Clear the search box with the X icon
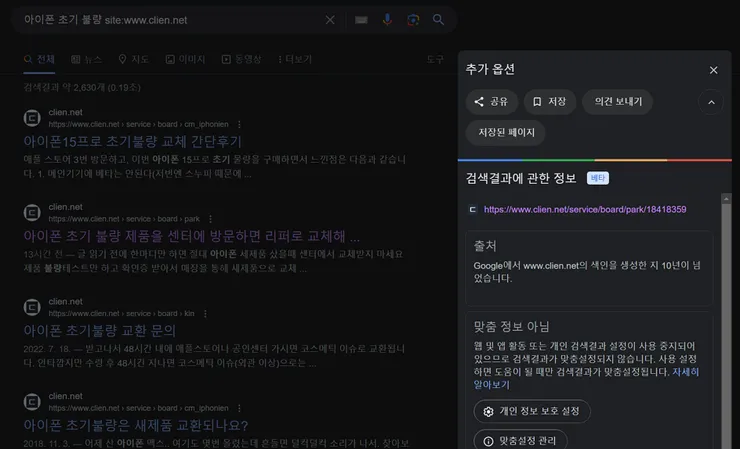Image resolution: width=740 pixels, height=449 pixels. click(330, 20)
